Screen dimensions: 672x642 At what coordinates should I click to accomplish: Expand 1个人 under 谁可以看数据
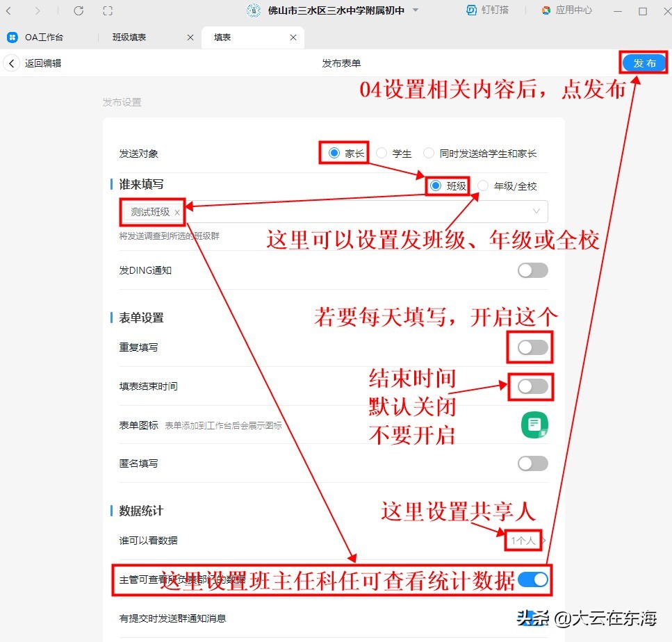(522, 540)
